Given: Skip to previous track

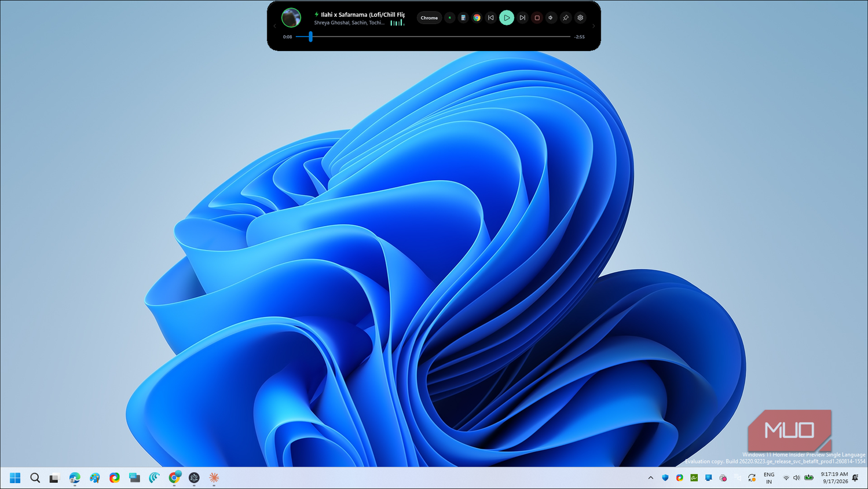Looking at the screenshot, I should click(x=491, y=18).
